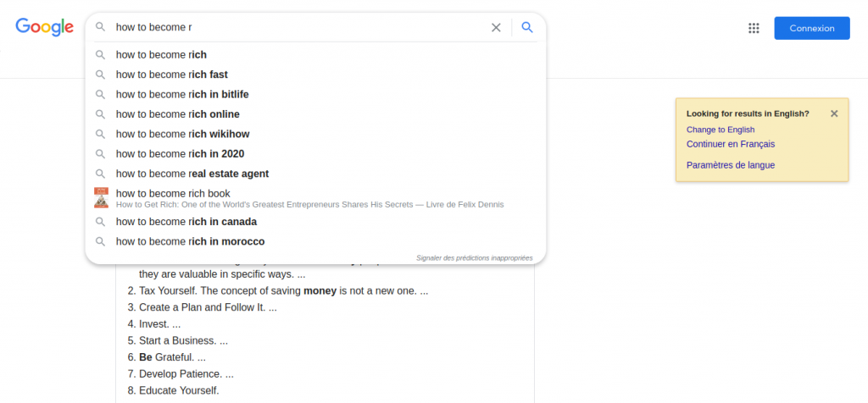The image size is (868, 403).
Task: Clear the search box with the X icon
Action: [496, 28]
